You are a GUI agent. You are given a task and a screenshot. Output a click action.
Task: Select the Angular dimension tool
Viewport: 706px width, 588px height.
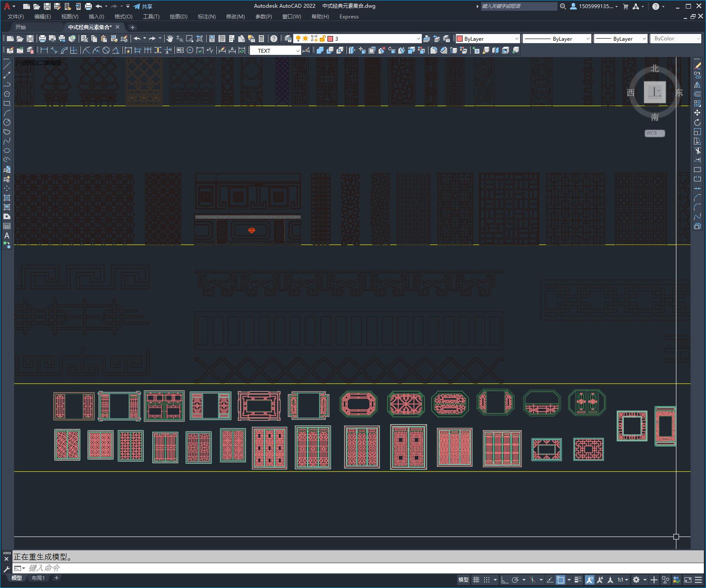(x=116, y=50)
